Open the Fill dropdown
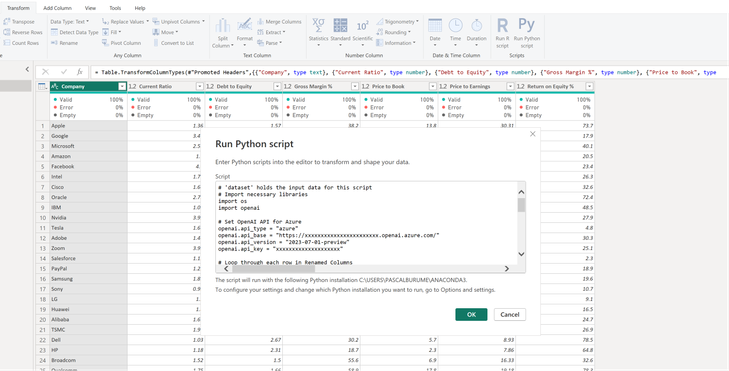Screen dimensions: 729x371 coord(112,32)
